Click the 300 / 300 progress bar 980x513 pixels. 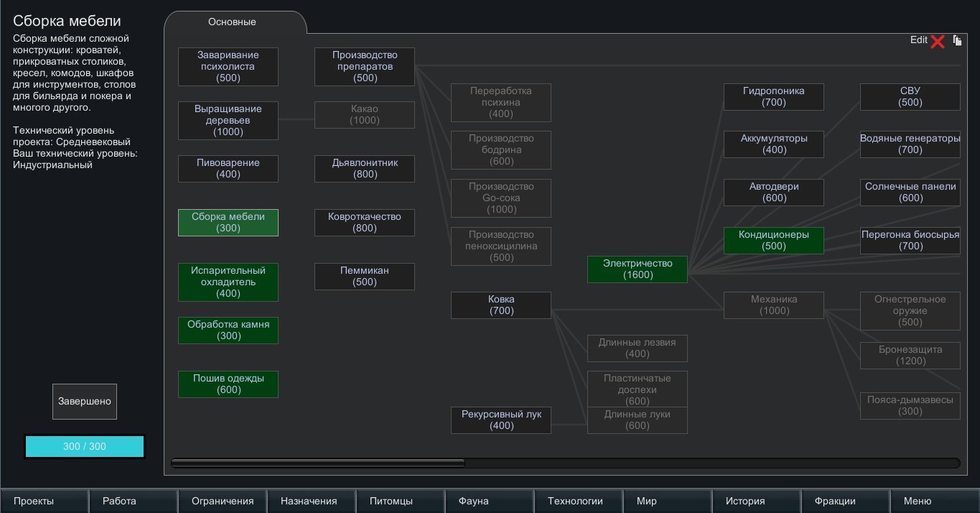pyautogui.click(x=85, y=446)
